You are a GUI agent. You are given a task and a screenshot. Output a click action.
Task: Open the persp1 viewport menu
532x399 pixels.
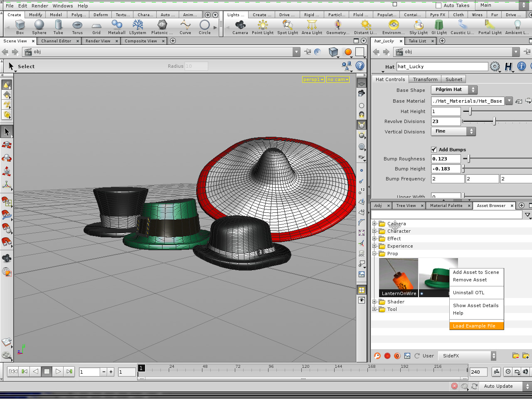[313, 79]
